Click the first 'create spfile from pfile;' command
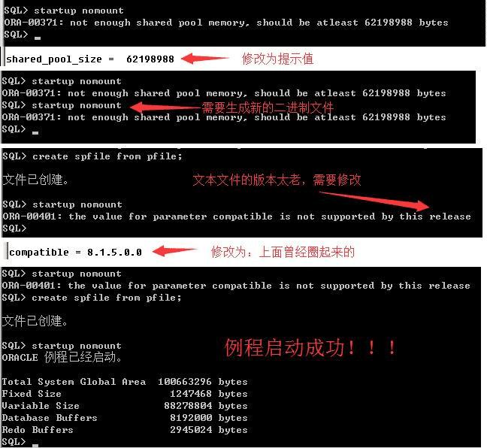This screenshot has width=487, height=448. click(x=92, y=156)
